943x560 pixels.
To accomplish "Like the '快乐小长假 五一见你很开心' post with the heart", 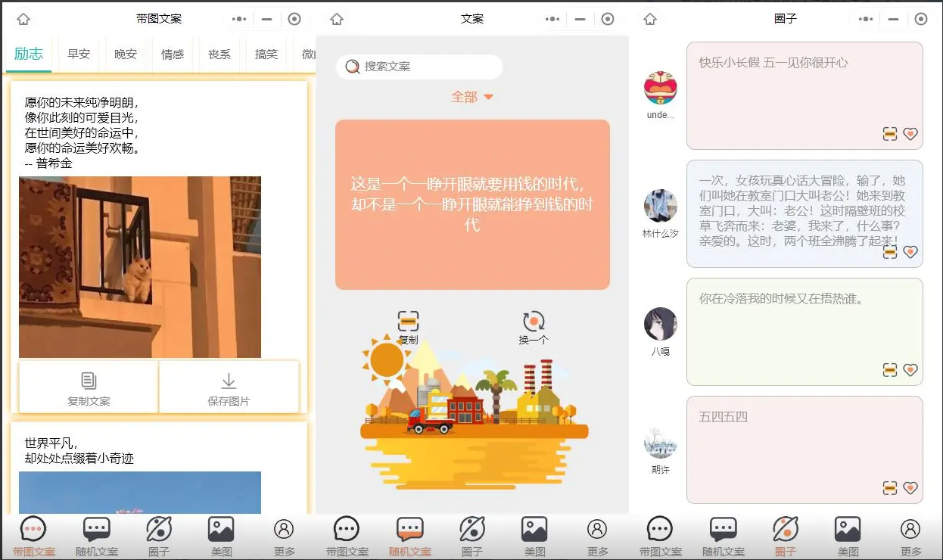I will [910, 134].
